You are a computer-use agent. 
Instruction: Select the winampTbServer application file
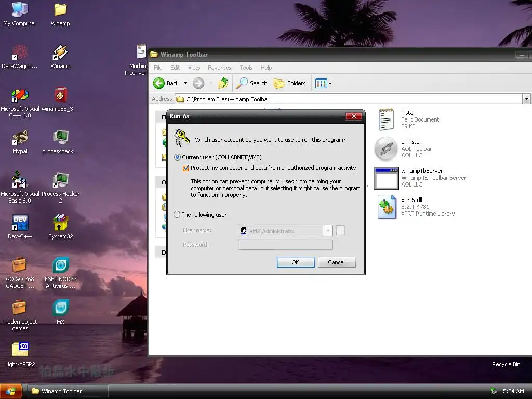point(420,178)
